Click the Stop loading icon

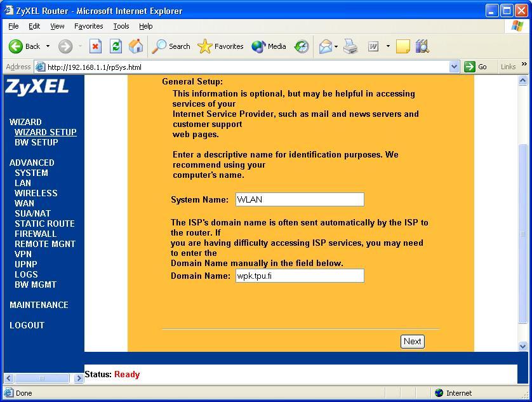95,46
